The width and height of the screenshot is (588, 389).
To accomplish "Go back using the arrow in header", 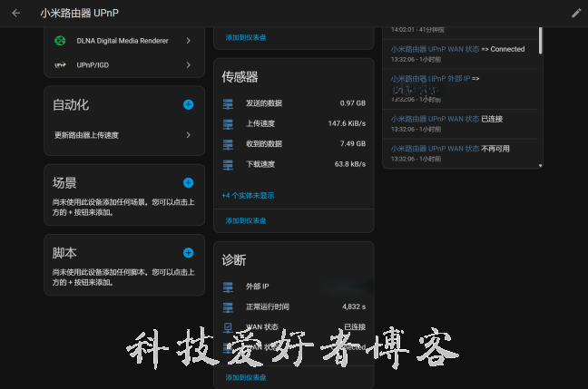I will point(16,13).
